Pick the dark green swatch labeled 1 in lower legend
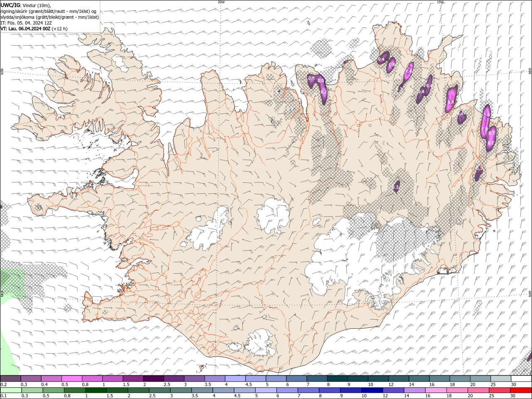The image size is (532, 399). [x=96, y=390]
